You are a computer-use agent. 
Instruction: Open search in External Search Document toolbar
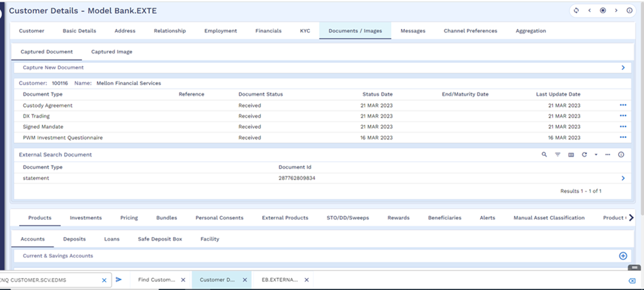tap(544, 155)
